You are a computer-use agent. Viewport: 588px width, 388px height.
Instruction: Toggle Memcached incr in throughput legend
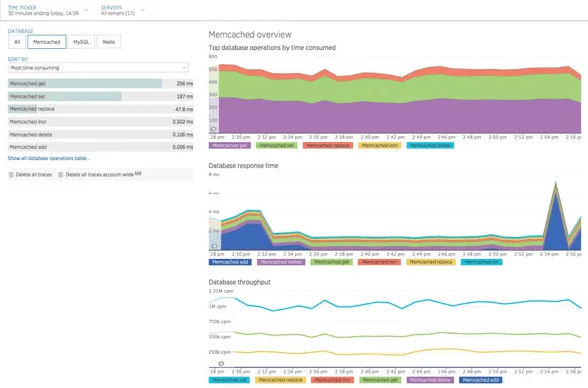pyautogui.click(x=332, y=380)
